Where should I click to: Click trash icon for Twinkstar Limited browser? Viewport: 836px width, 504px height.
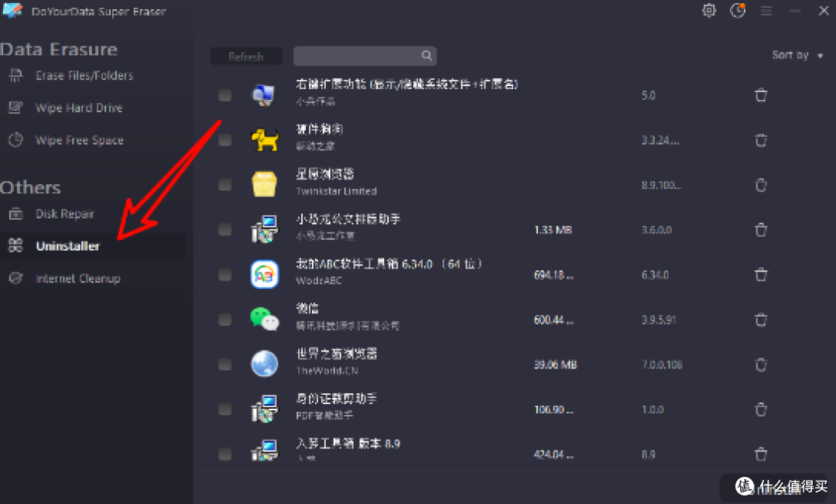click(761, 184)
